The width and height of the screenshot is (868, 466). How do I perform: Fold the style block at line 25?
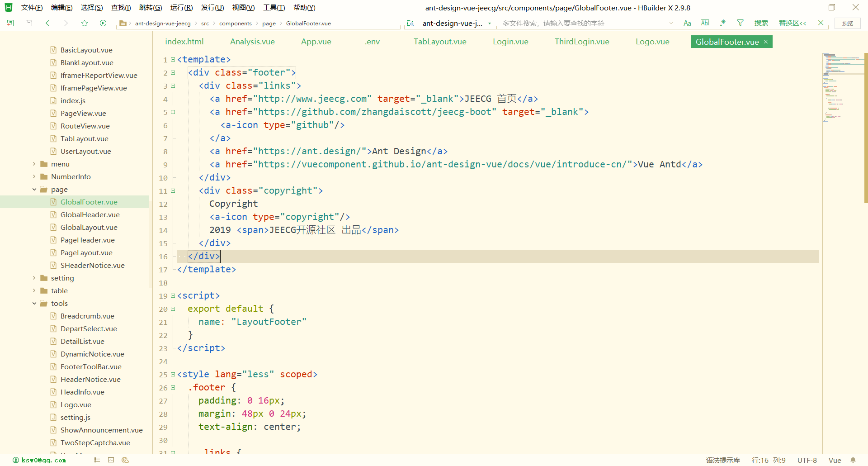pos(173,375)
